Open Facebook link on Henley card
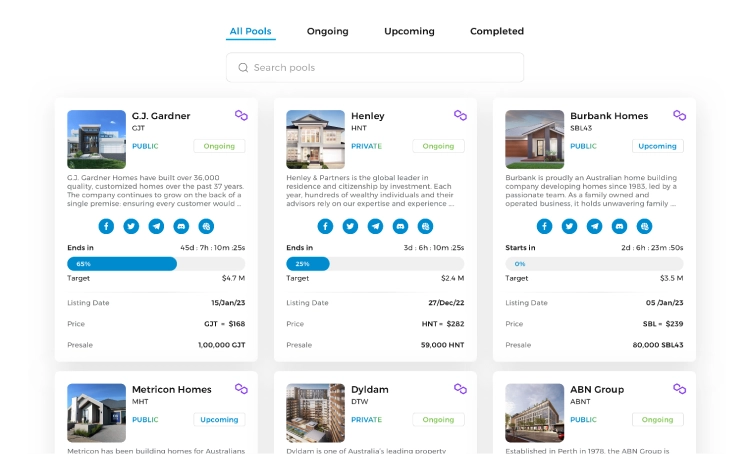This screenshot has width=750, height=454. click(325, 226)
